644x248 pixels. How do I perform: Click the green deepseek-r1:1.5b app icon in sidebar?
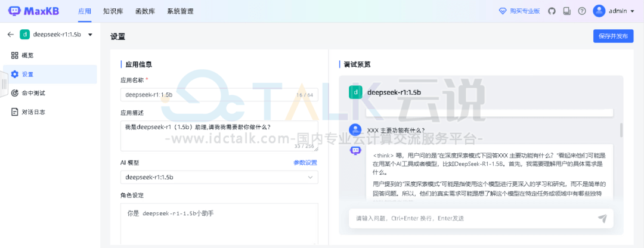point(24,35)
